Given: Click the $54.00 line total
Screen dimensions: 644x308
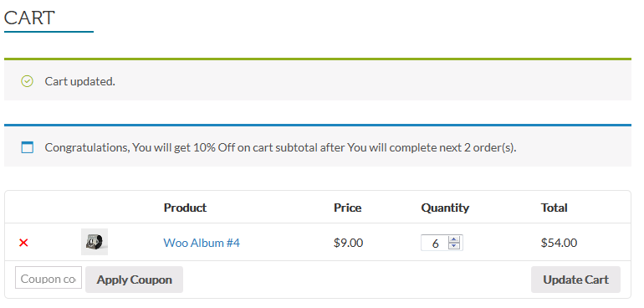Looking at the screenshot, I should (x=559, y=243).
